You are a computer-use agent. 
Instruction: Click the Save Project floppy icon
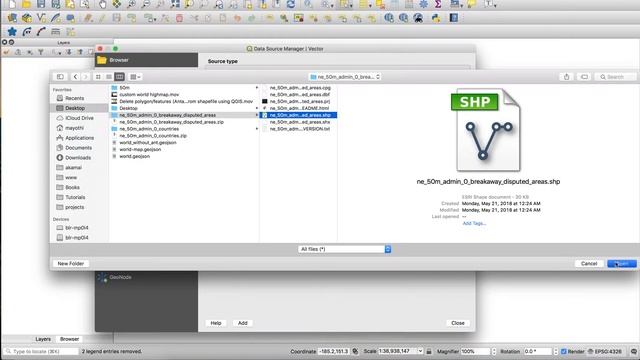click(41, 4)
